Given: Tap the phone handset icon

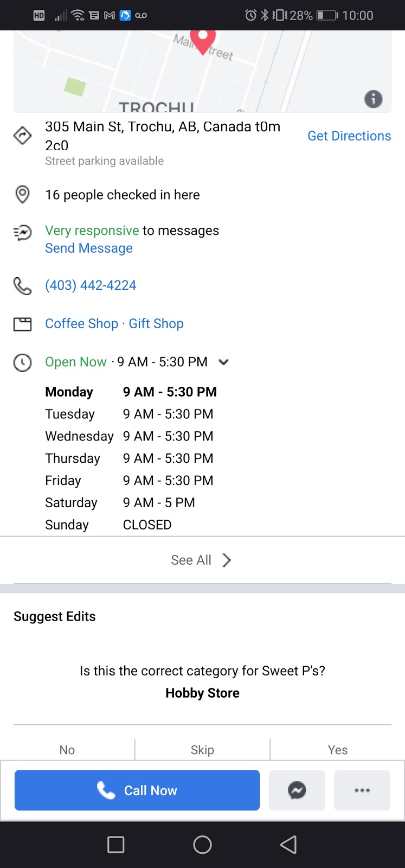Looking at the screenshot, I should [x=22, y=285].
